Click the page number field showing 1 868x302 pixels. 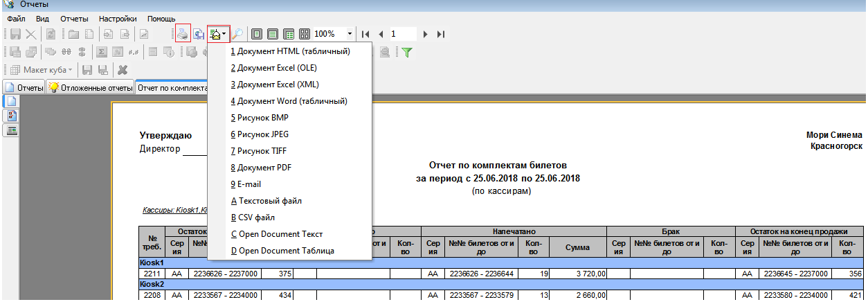[x=403, y=33]
